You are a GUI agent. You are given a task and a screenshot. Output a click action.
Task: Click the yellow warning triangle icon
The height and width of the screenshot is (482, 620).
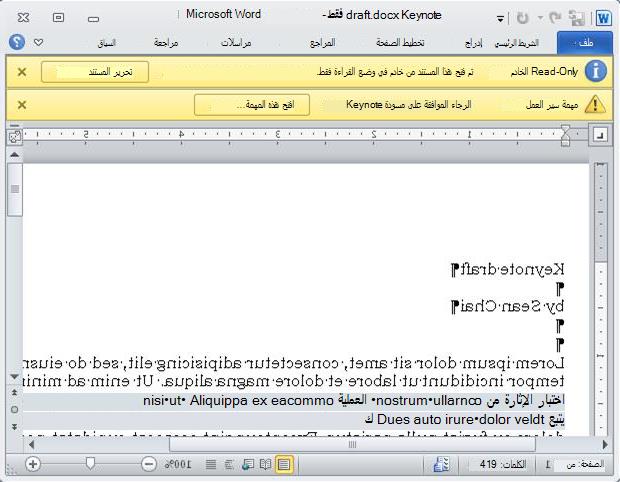click(x=595, y=105)
